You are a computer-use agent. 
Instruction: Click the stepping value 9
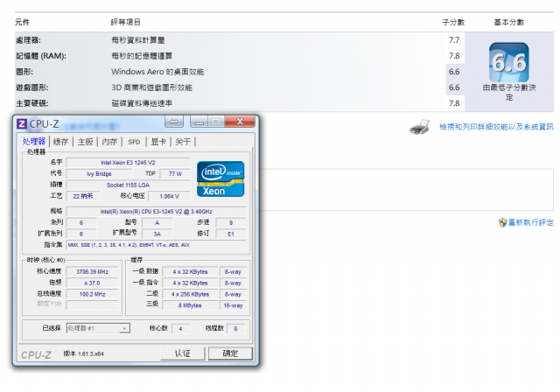coord(231,223)
